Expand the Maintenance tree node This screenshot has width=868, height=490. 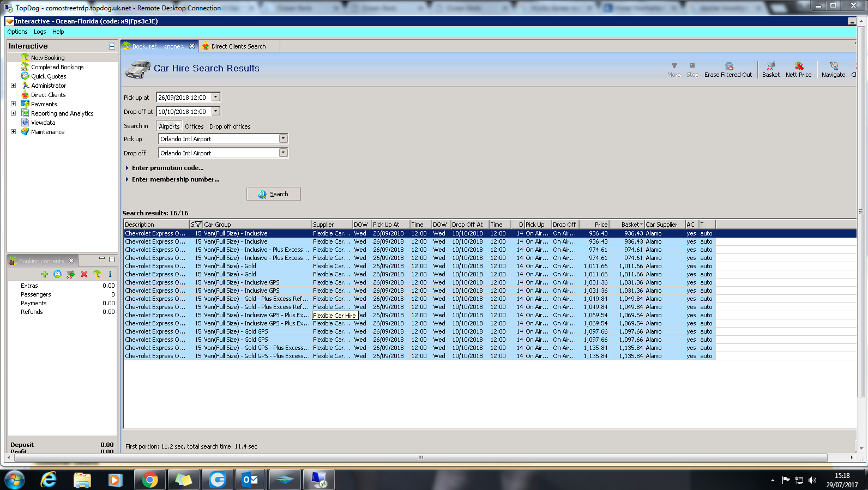tap(14, 131)
